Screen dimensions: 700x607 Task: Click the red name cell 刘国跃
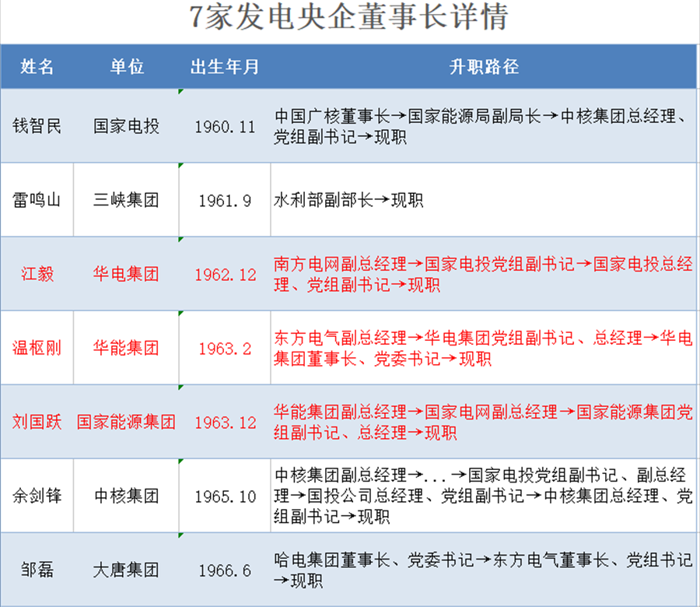(37, 422)
